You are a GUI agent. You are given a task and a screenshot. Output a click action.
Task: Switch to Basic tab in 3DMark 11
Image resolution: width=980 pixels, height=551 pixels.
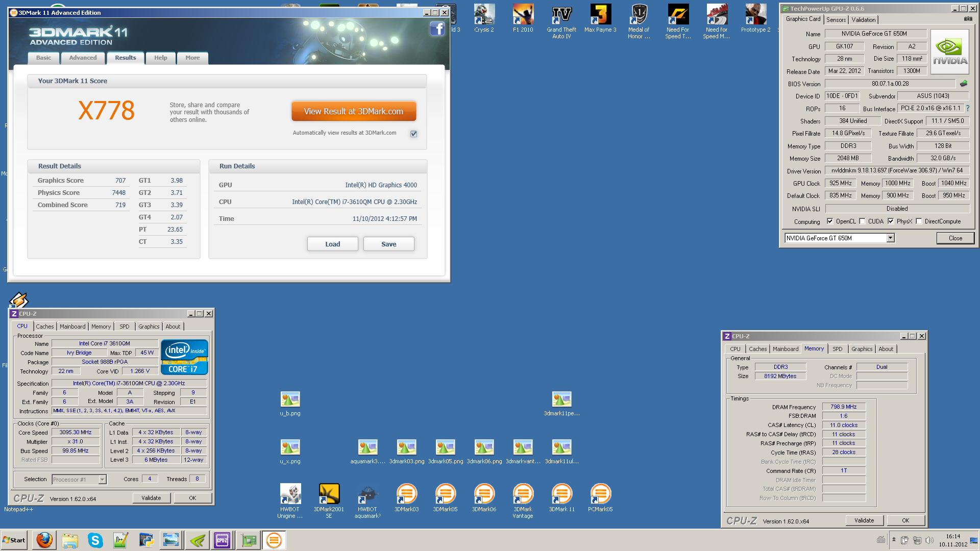tap(43, 58)
